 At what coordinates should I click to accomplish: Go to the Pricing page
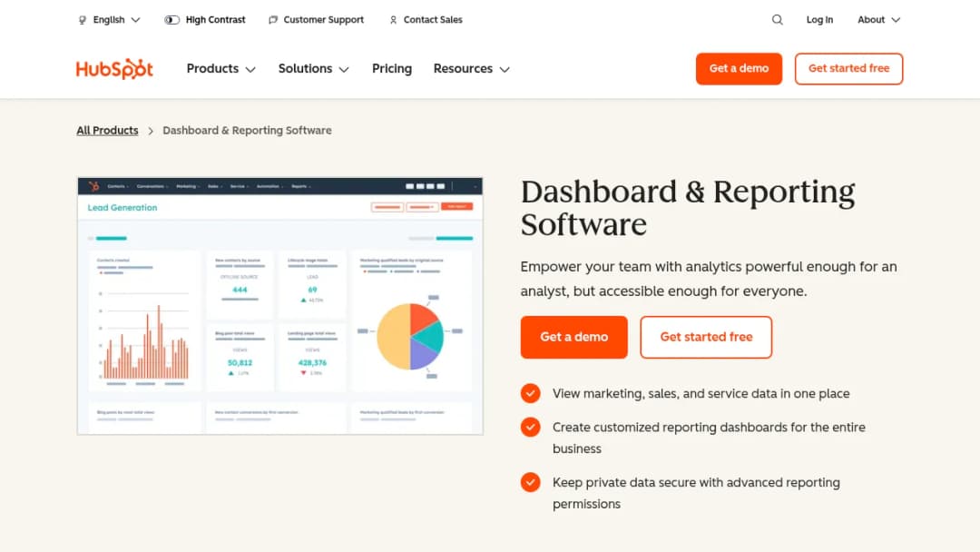392,69
